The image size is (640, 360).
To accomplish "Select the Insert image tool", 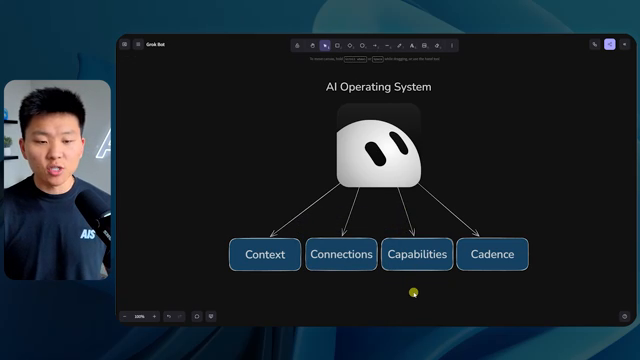I will point(425,46).
